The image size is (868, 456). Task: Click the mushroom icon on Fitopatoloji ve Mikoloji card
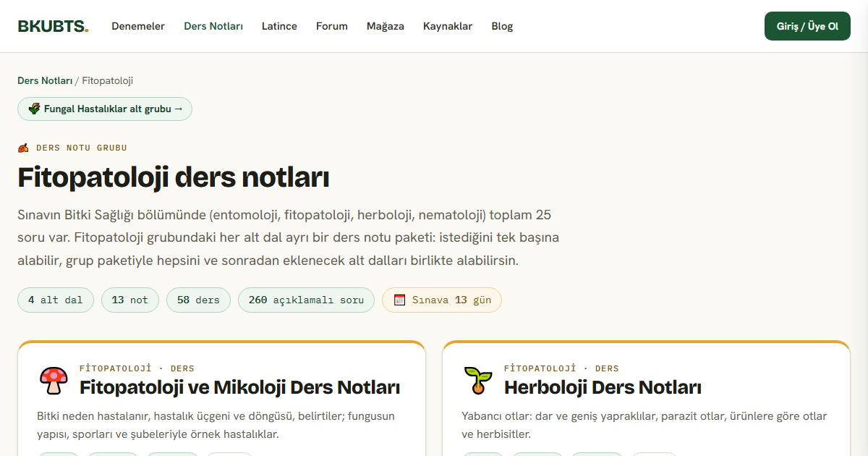(x=53, y=380)
